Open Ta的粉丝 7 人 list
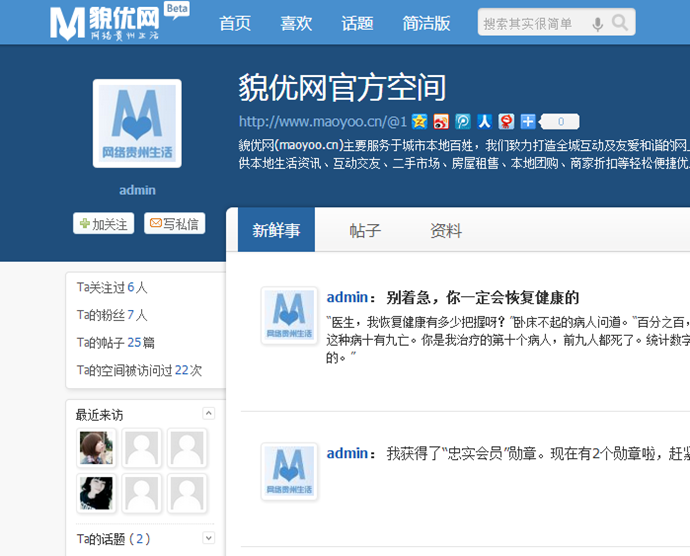The height and width of the screenshot is (556, 690). (112, 315)
